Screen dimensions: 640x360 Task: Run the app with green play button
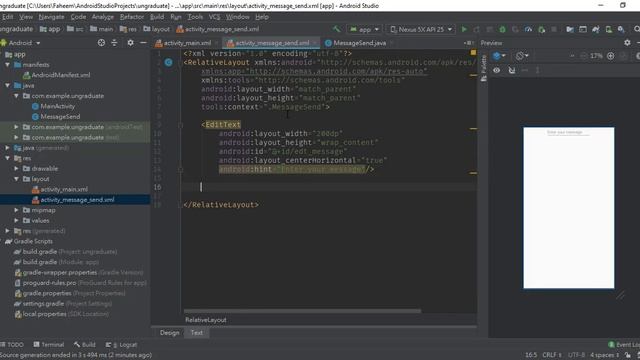(464, 29)
